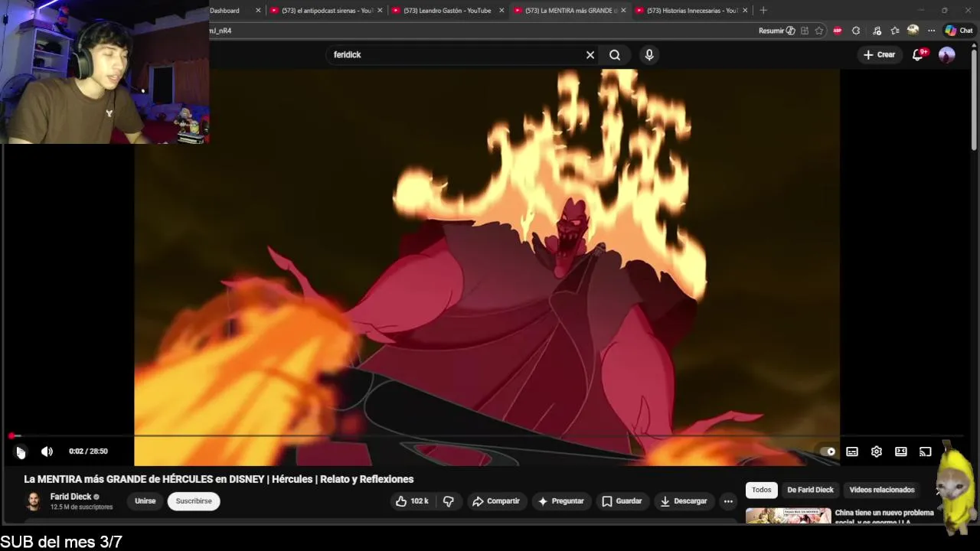The height and width of the screenshot is (551, 980).
Task: Switch to the Dashboard browser tab
Action: [x=224, y=11]
